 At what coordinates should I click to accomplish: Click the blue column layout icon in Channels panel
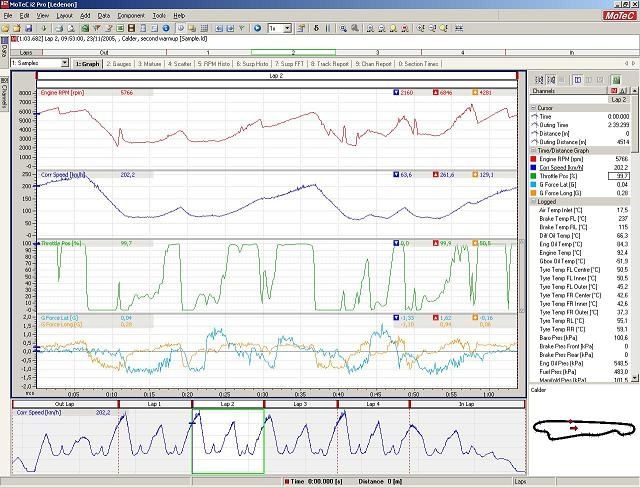578,80
